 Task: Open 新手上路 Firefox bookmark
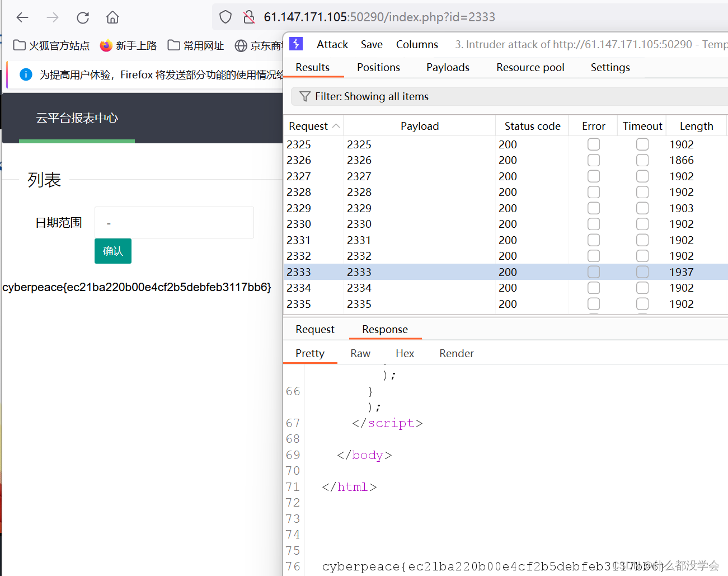coord(128,45)
